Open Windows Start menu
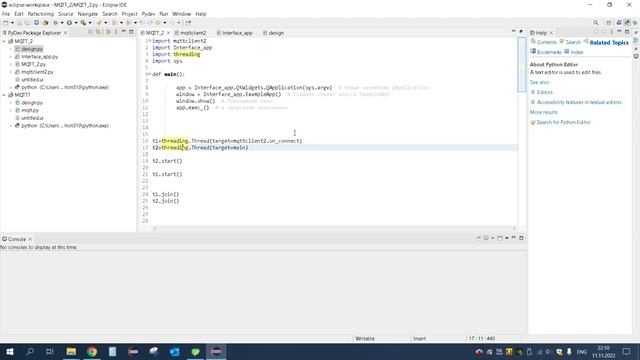 [x=10, y=351]
